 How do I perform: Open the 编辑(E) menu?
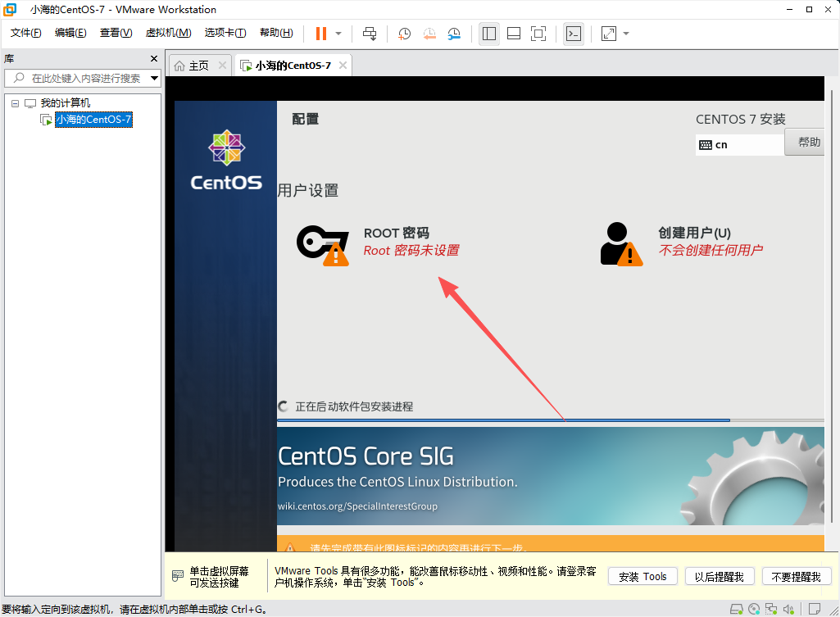tap(70, 33)
